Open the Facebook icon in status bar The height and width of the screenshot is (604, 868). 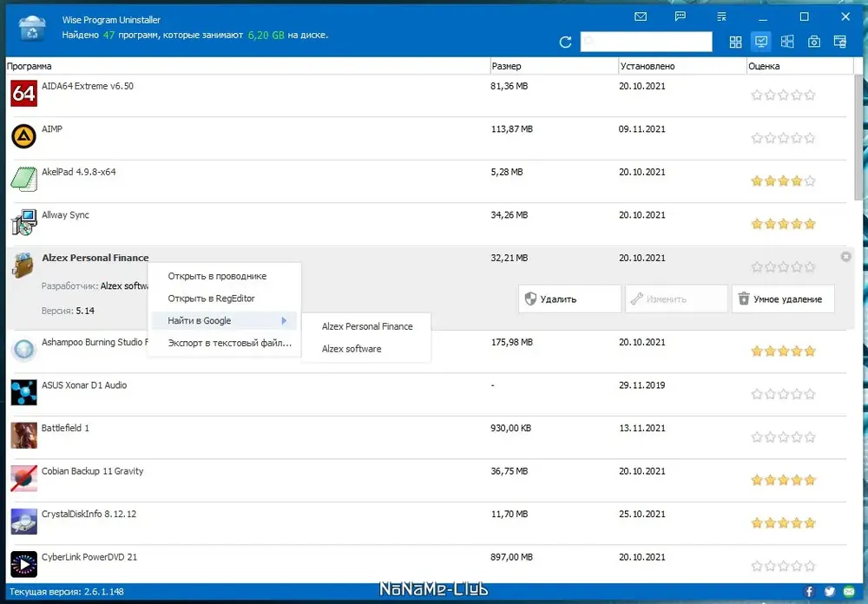point(809,591)
